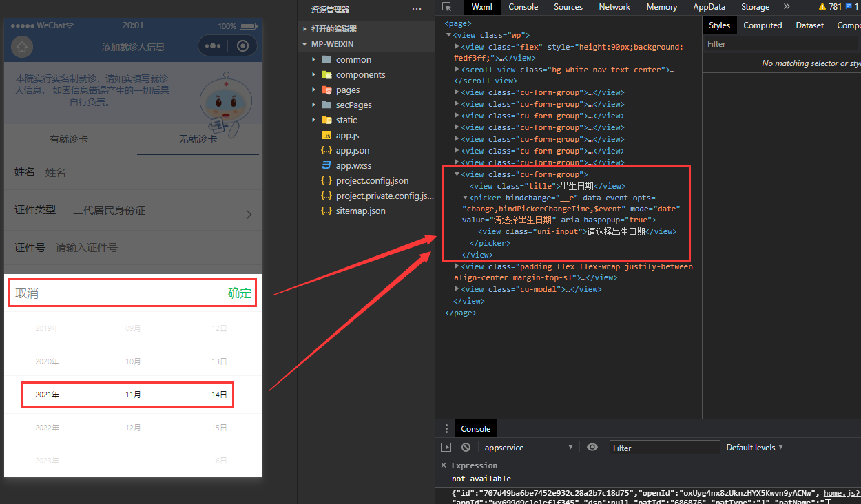The image size is (861, 504).
Task: Click the console Filter input
Action: click(x=664, y=448)
